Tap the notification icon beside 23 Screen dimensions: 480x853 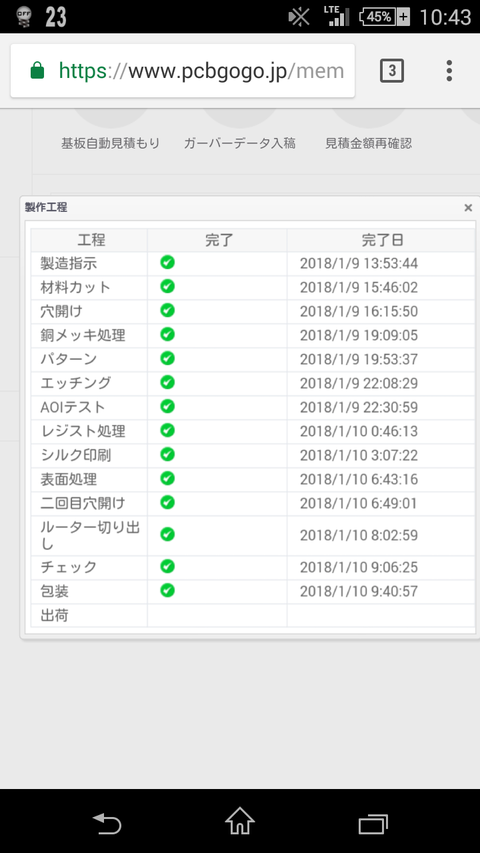pos(24,17)
